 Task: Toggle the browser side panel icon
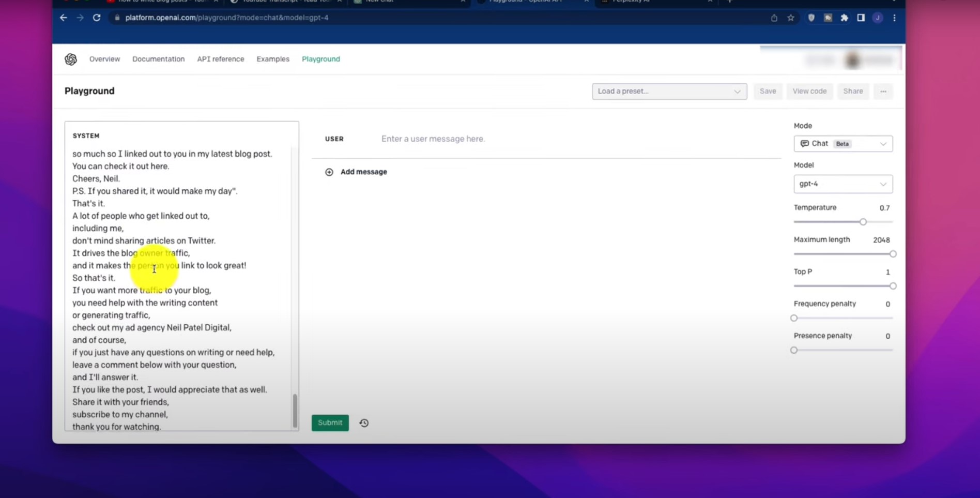(861, 18)
